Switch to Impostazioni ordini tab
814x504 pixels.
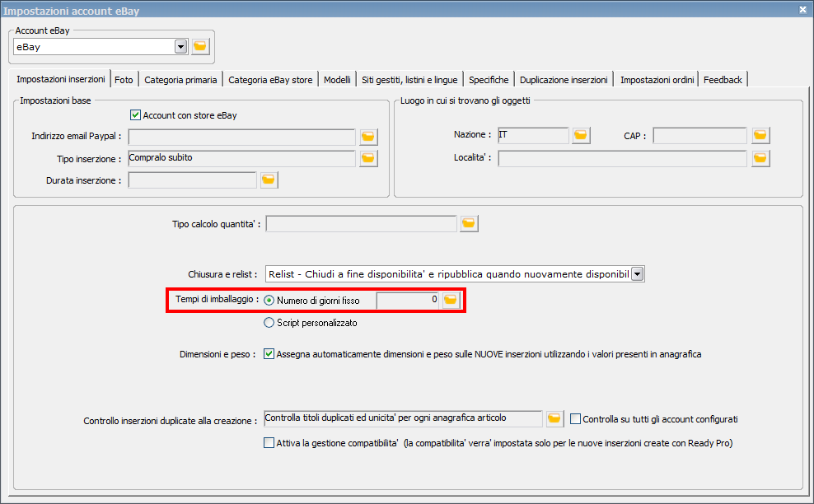[657, 79]
